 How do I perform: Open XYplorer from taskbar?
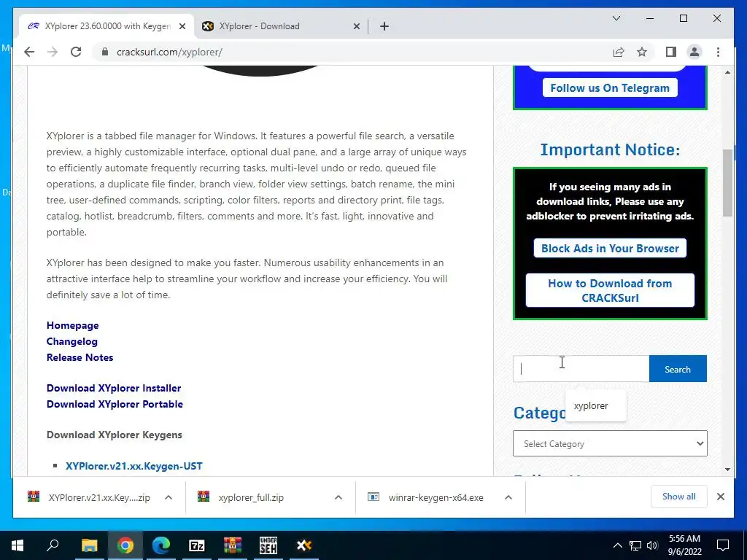(x=304, y=545)
